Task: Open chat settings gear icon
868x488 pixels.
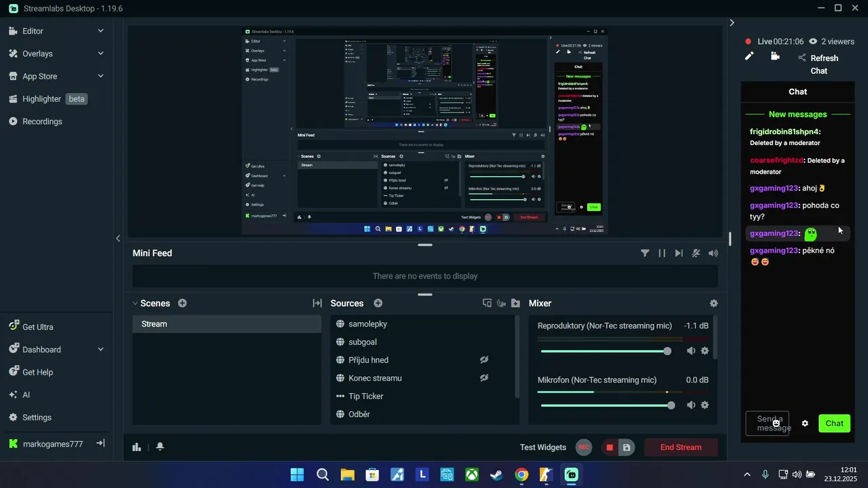Action: [x=805, y=424]
